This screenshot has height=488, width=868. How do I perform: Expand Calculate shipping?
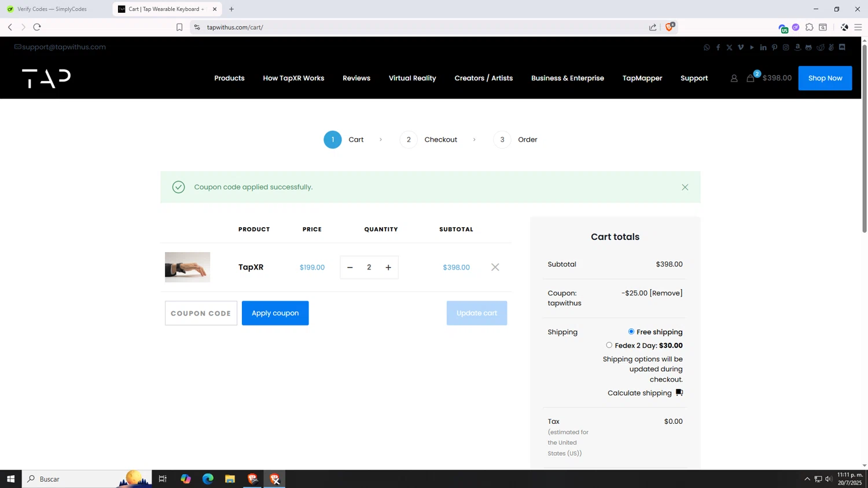(x=645, y=393)
